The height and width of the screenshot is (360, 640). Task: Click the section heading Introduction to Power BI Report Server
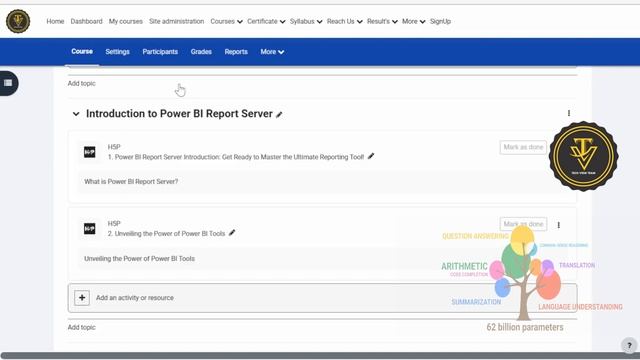179,114
